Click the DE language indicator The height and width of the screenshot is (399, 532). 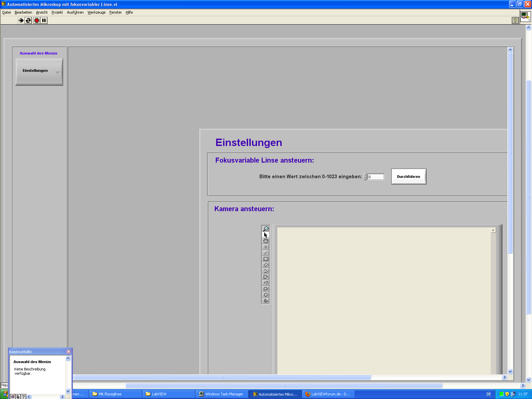[x=488, y=394]
